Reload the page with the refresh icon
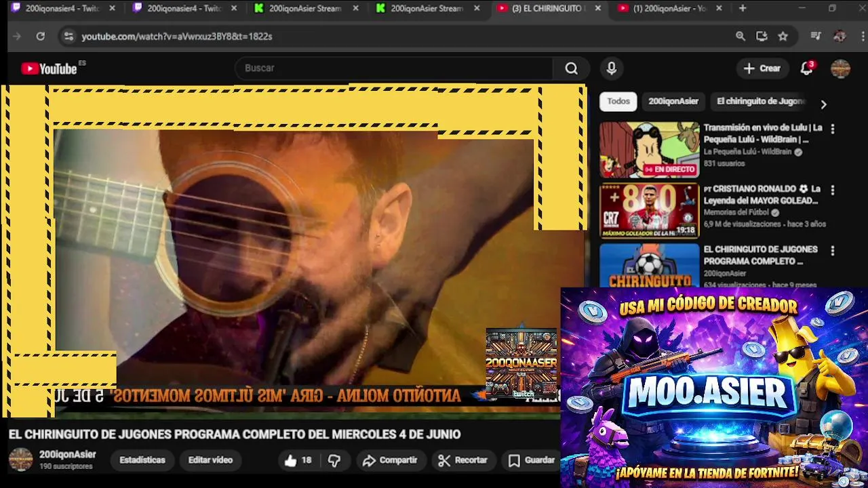 point(41,37)
